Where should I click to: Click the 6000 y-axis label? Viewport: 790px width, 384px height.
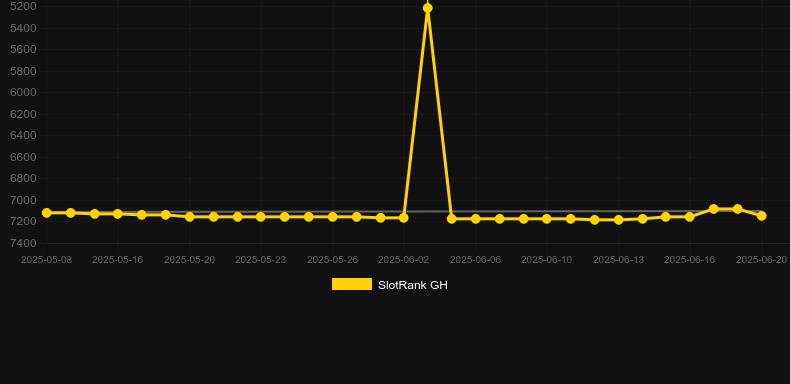(x=23, y=92)
